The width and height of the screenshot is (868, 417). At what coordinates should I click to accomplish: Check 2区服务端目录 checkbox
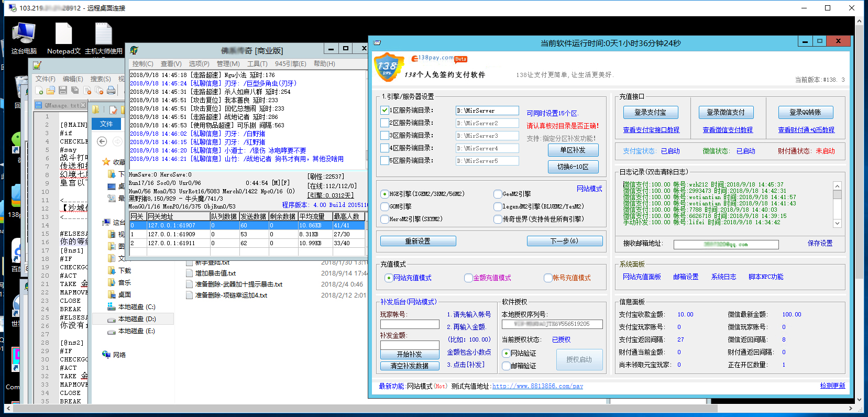[x=385, y=123]
